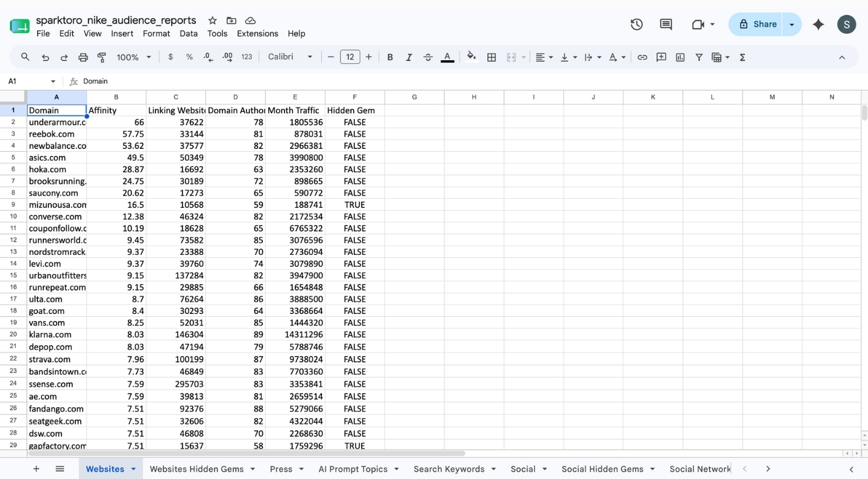Screen dimensions: 868x479
Task: Open horizontal align dropdown
Action: click(x=544, y=57)
